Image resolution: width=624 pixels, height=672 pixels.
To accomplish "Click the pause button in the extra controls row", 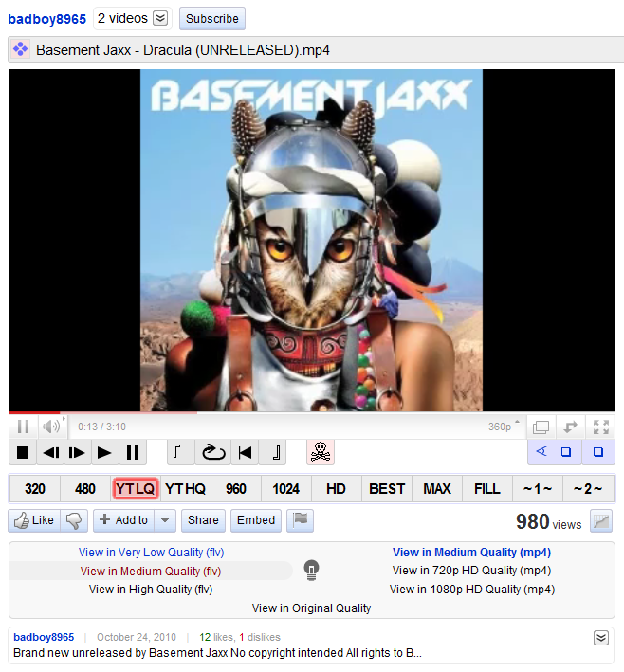I will click(133, 452).
